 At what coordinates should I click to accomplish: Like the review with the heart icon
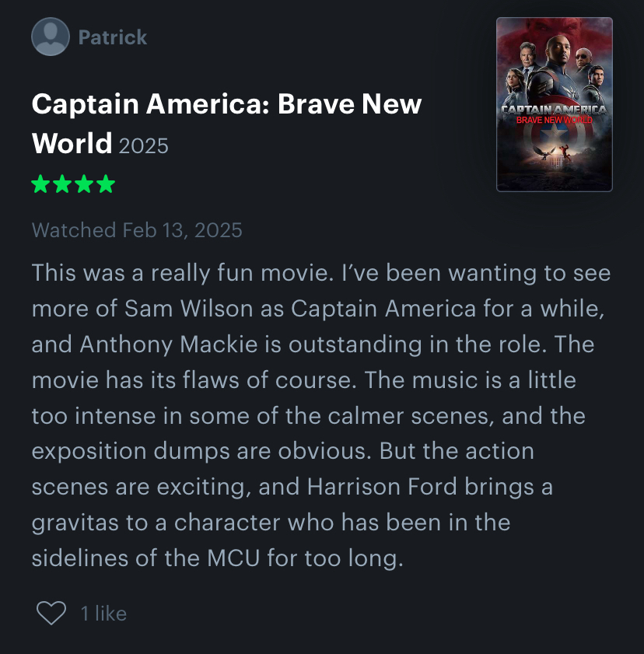[51, 614]
